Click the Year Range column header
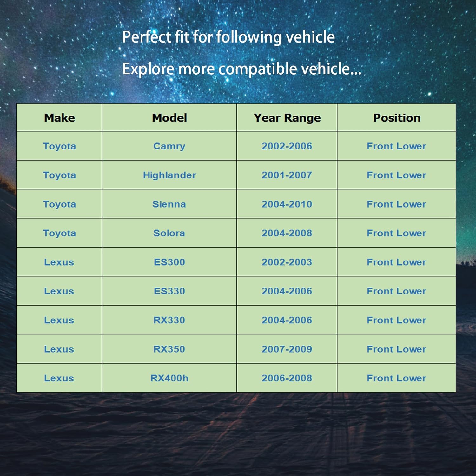476x476 pixels. click(x=287, y=118)
